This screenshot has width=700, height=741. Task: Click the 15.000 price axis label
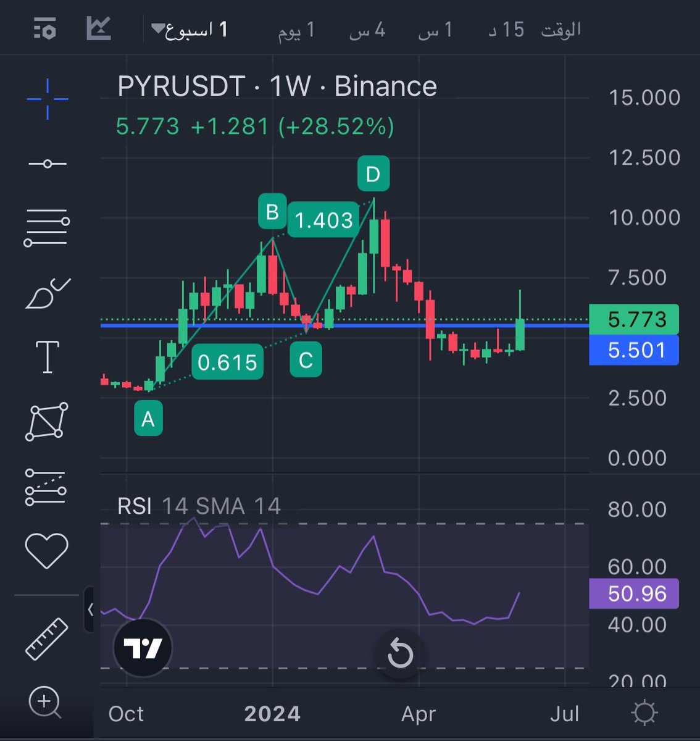click(x=644, y=98)
